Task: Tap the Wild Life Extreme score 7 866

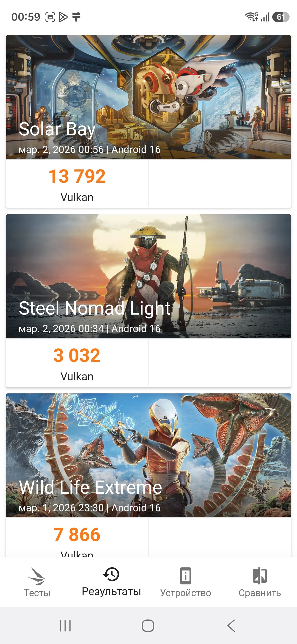Action: 77,534
